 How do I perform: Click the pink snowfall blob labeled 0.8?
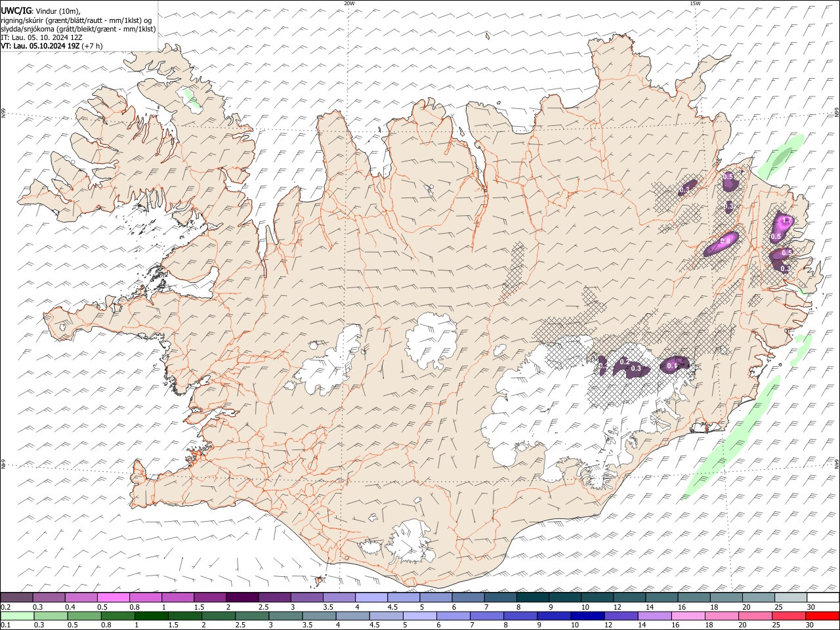pos(722,243)
